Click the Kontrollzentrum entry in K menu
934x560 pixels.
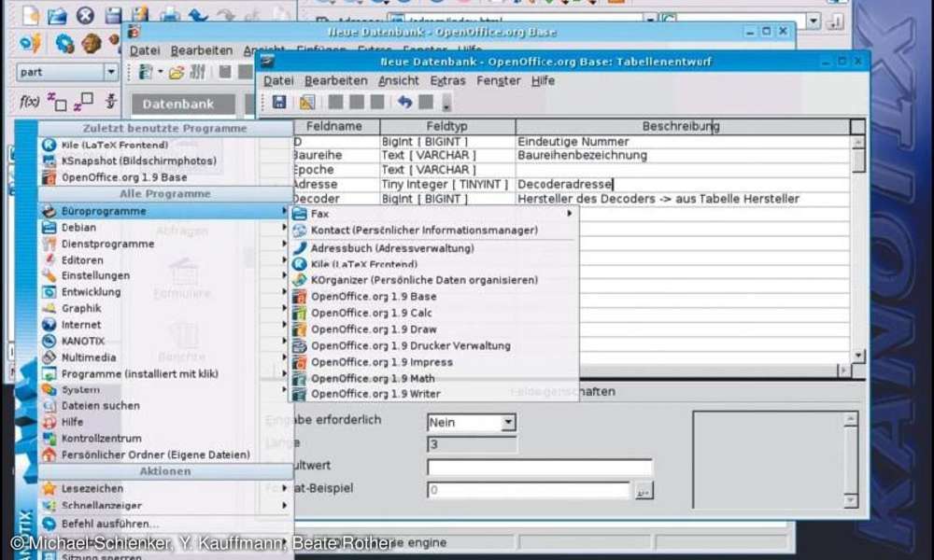(x=101, y=438)
